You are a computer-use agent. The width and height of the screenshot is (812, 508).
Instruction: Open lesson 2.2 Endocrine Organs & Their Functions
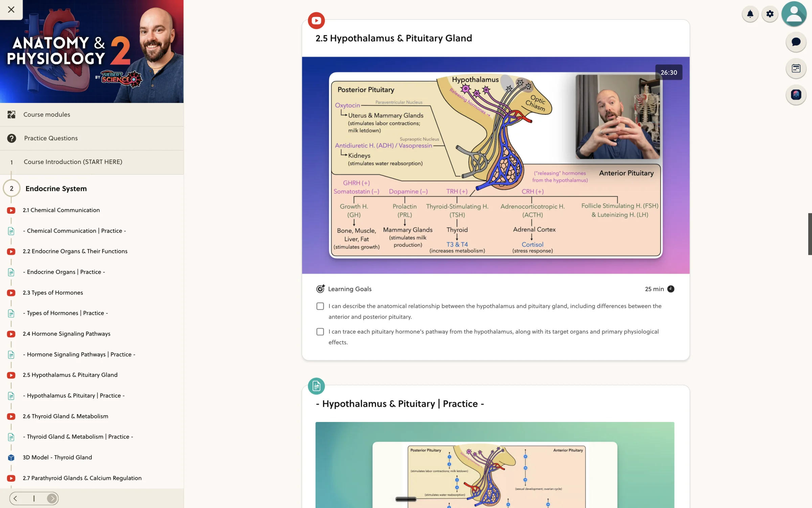click(75, 251)
